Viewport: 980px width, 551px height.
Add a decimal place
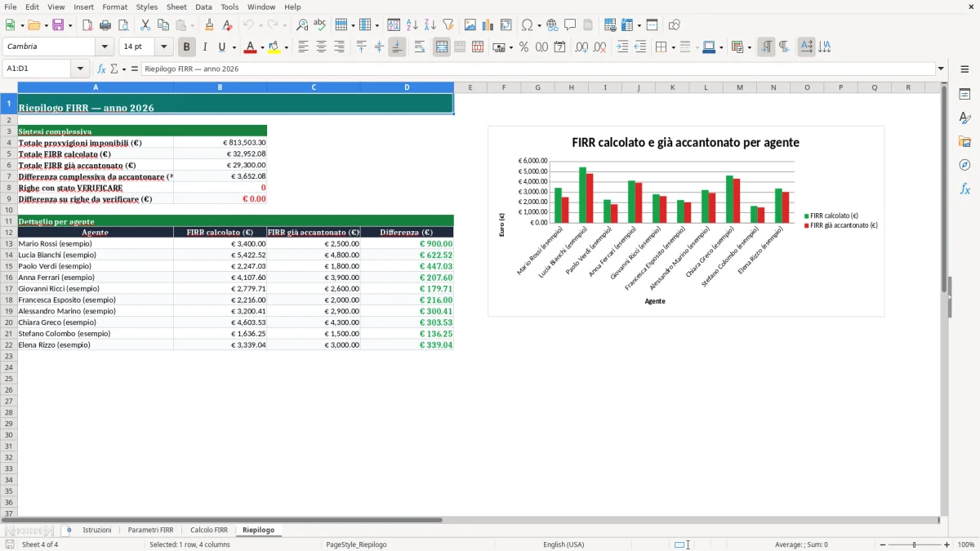pyautogui.click(x=582, y=47)
